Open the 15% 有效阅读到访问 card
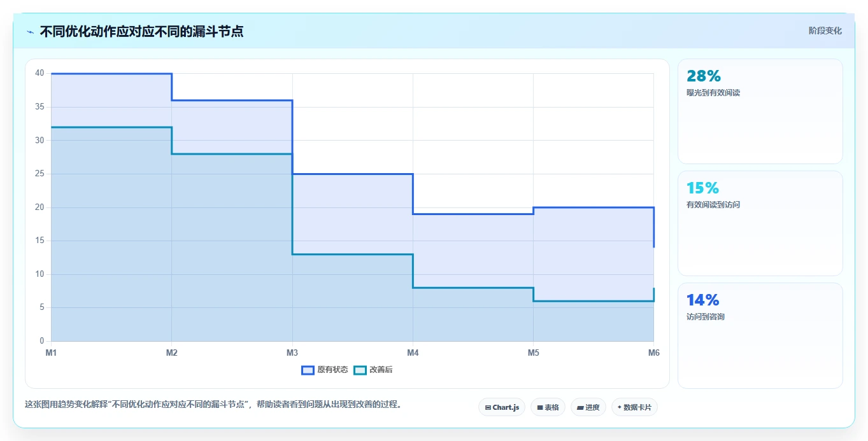This screenshot has width=868, height=441. (760, 223)
